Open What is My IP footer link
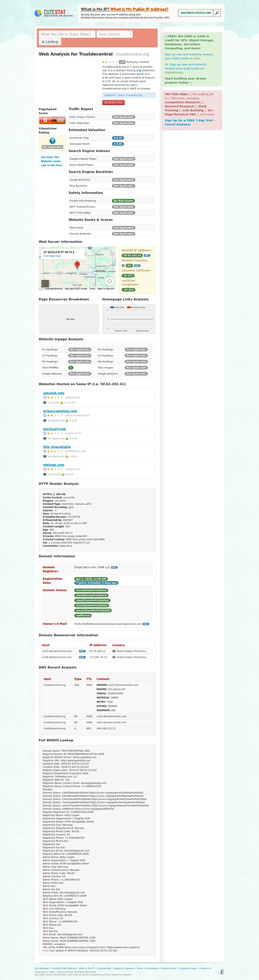Viewport: 259px width, 980px height. pyautogui.click(x=87, y=968)
